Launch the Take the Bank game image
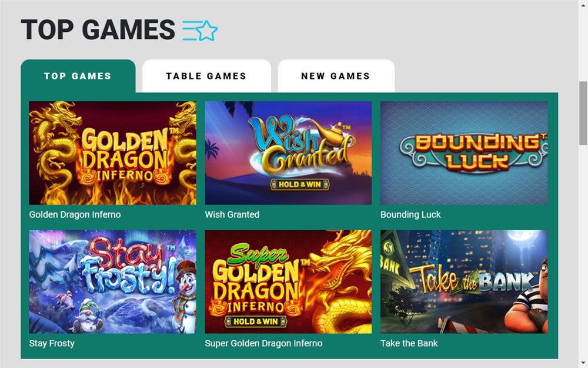588x368 pixels. pyautogui.click(x=464, y=281)
